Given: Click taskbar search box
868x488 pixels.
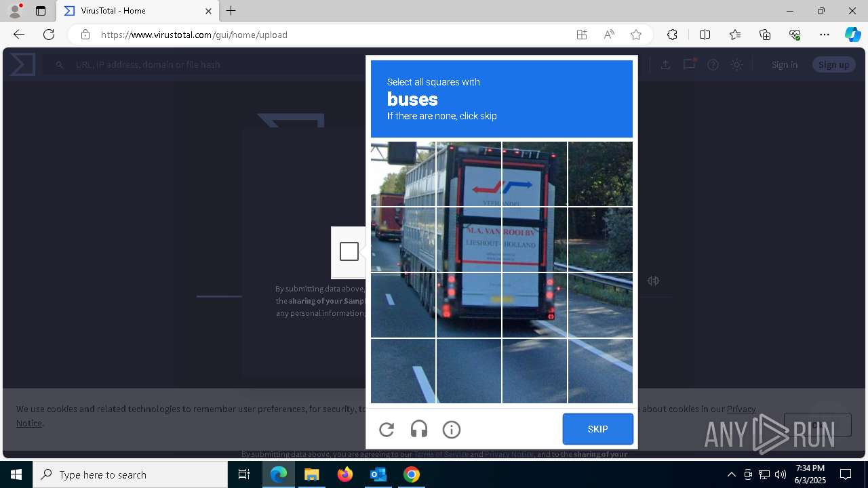Looking at the screenshot, I should point(130,474).
